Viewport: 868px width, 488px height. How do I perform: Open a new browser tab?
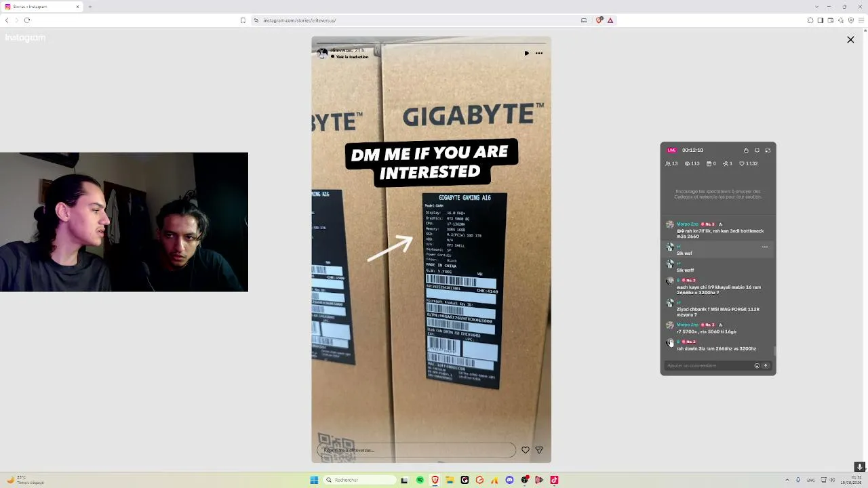coord(90,7)
